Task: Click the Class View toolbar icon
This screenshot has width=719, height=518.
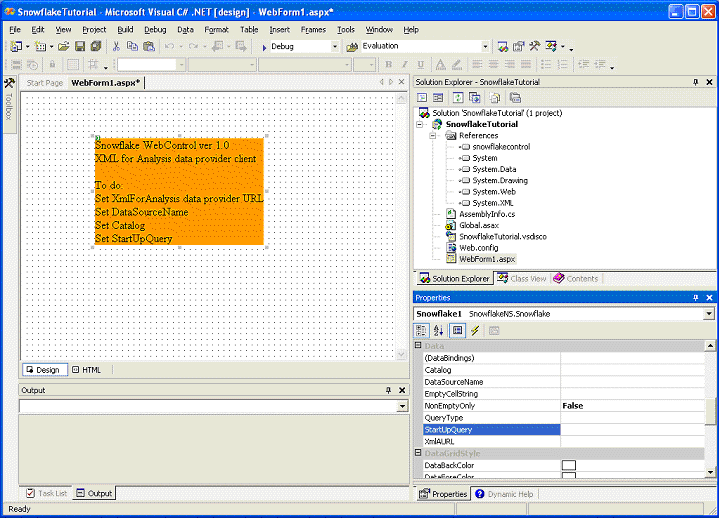Action: pos(551,46)
